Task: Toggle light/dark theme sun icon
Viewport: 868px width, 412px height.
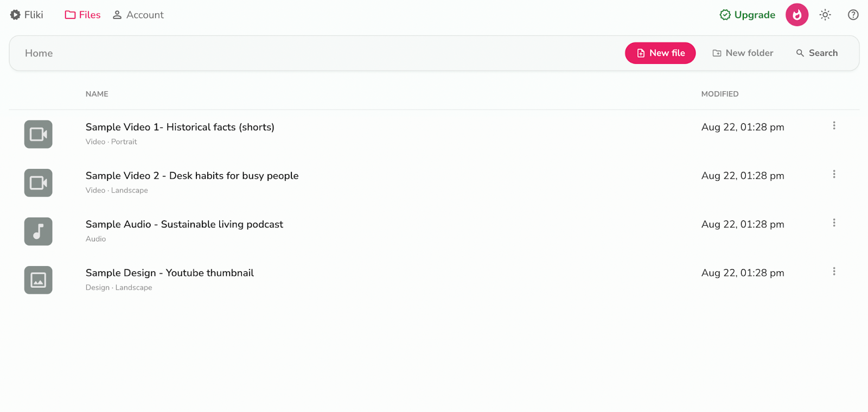Action: [x=825, y=15]
